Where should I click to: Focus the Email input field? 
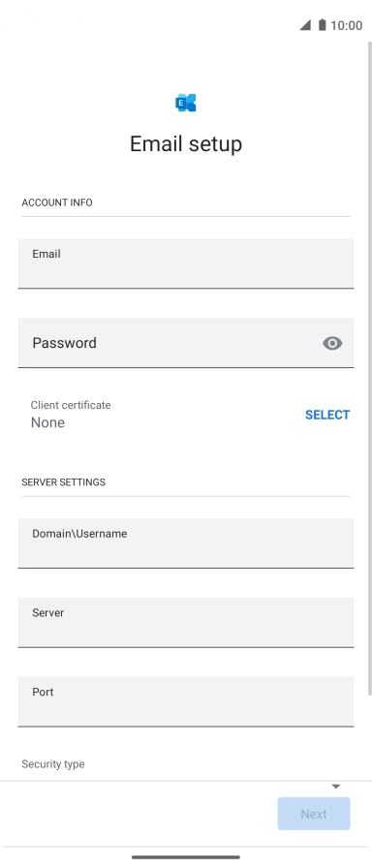(x=186, y=263)
